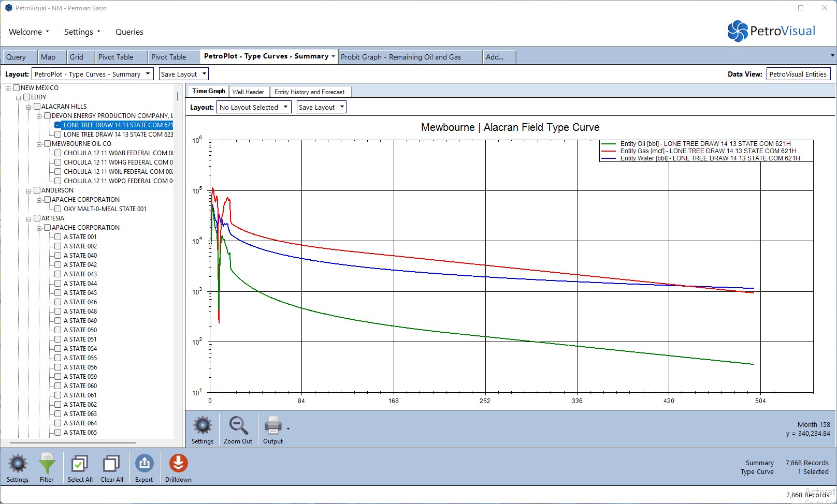Screen dimensions: 837x504
Task: Click the green Entity Oil legend line
Action: coord(609,144)
